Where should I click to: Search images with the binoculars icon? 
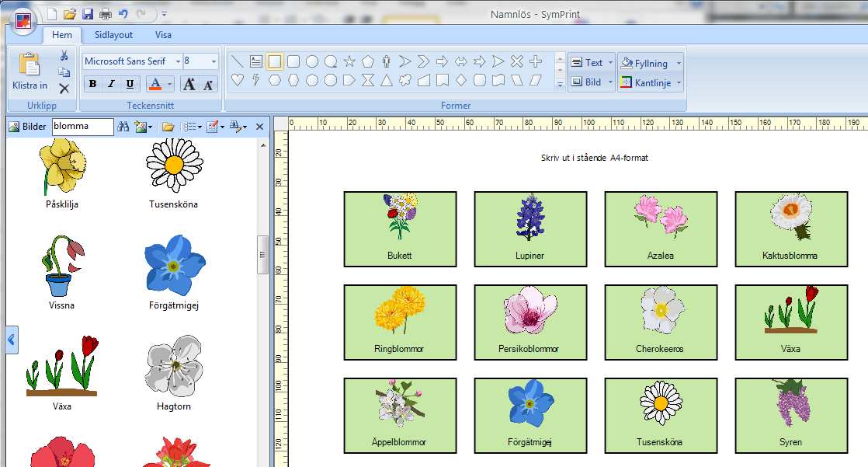pyautogui.click(x=123, y=127)
